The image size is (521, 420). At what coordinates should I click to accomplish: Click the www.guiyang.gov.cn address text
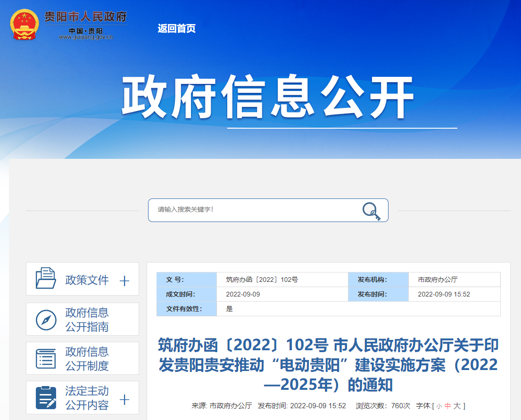(86, 37)
